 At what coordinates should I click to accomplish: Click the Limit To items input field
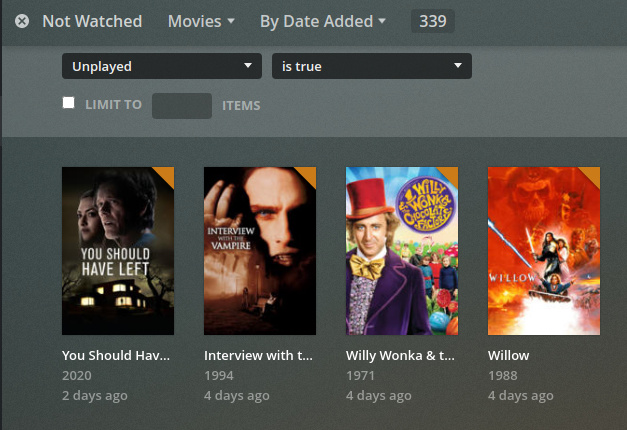coord(182,106)
